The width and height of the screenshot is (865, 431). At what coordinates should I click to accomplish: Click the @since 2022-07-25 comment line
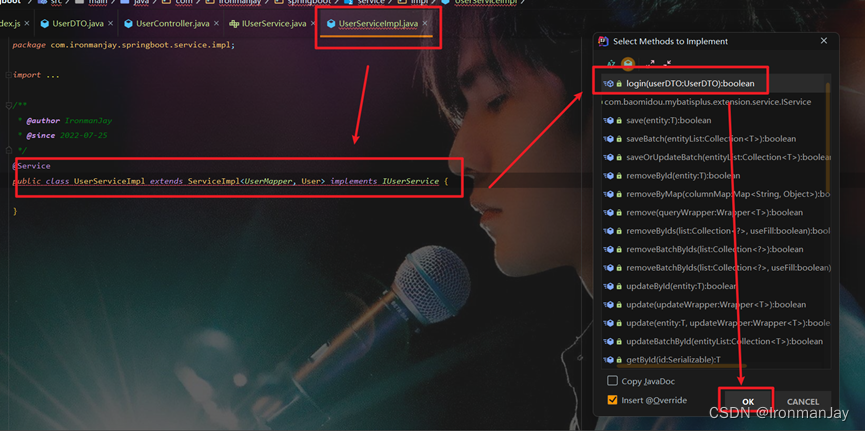pos(65,135)
